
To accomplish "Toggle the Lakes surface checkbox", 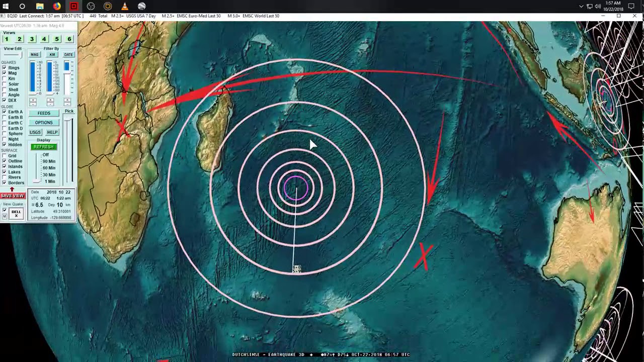I will click(5, 172).
